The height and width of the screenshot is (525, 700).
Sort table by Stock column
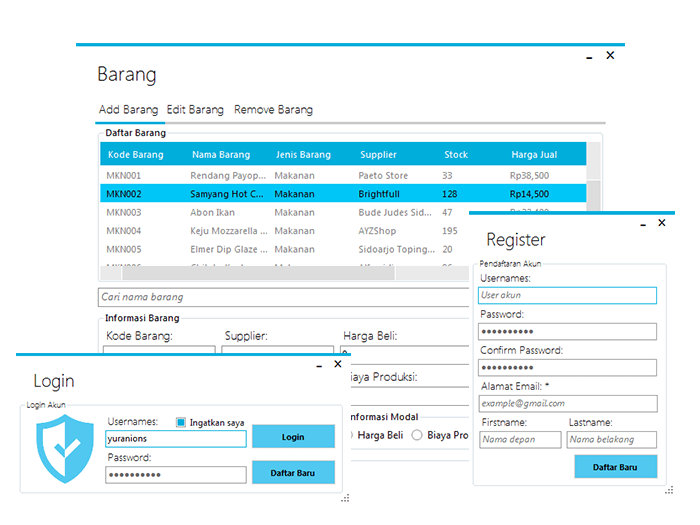tap(456, 154)
